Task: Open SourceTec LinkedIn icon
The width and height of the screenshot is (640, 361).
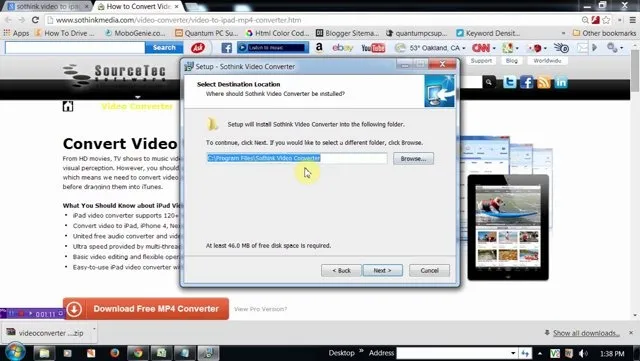Action: tap(561, 82)
